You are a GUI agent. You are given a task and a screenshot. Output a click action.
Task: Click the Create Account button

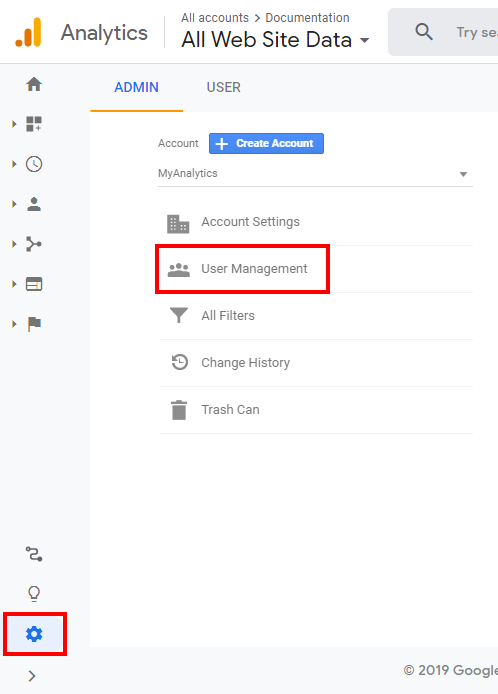[266, 143]
